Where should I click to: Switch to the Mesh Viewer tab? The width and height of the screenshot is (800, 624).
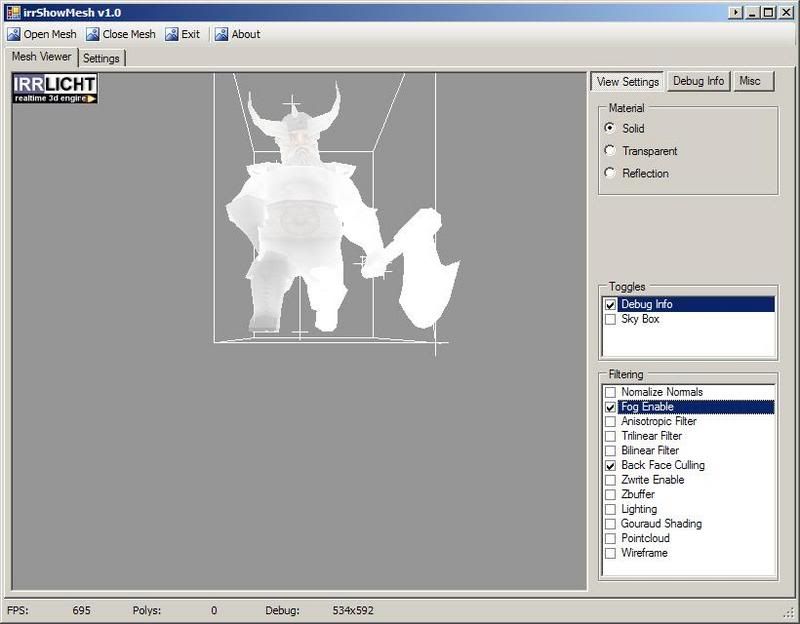(x=41, y=57)
